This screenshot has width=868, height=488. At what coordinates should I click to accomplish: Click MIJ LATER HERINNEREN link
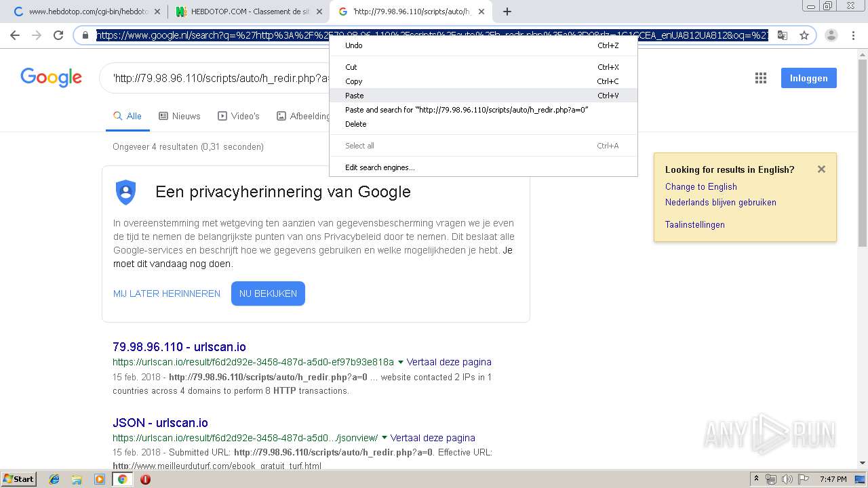pyautogui.click(x=167, y=293)
